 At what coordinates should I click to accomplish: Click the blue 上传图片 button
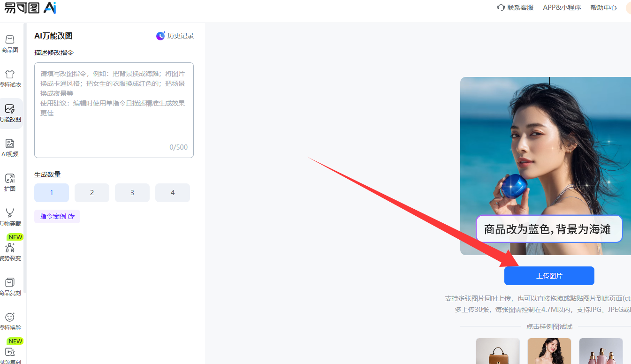(549, 276)
